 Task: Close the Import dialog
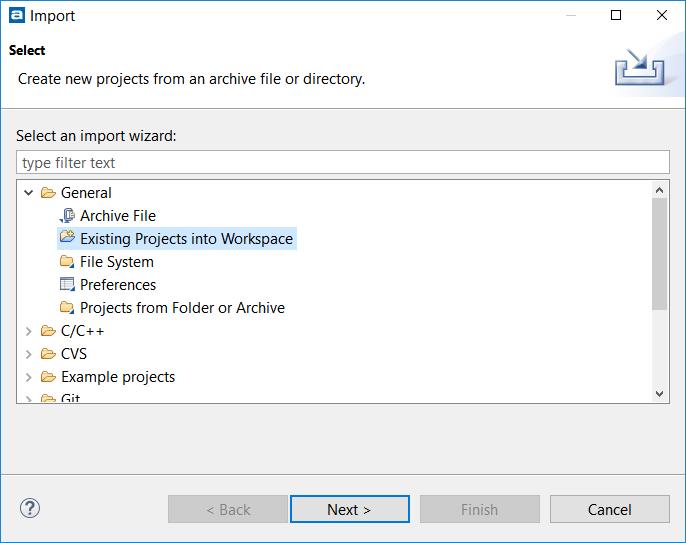662,15
